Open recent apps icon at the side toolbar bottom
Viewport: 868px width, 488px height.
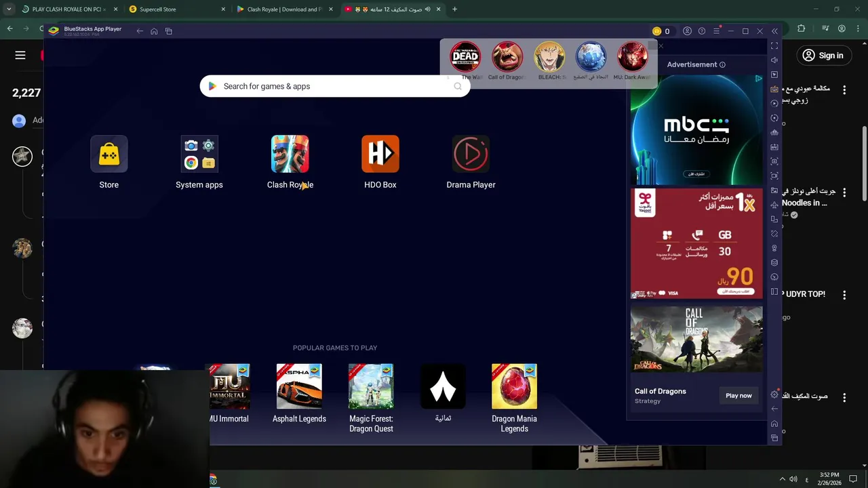click(774, 438)
